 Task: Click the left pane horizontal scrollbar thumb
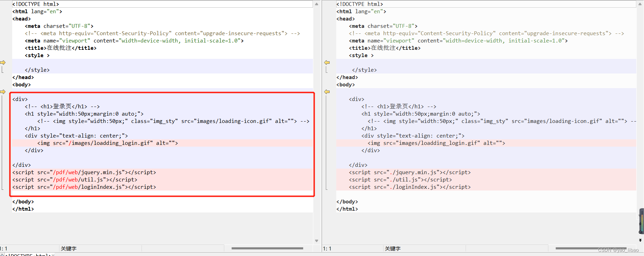click(267, 248)
